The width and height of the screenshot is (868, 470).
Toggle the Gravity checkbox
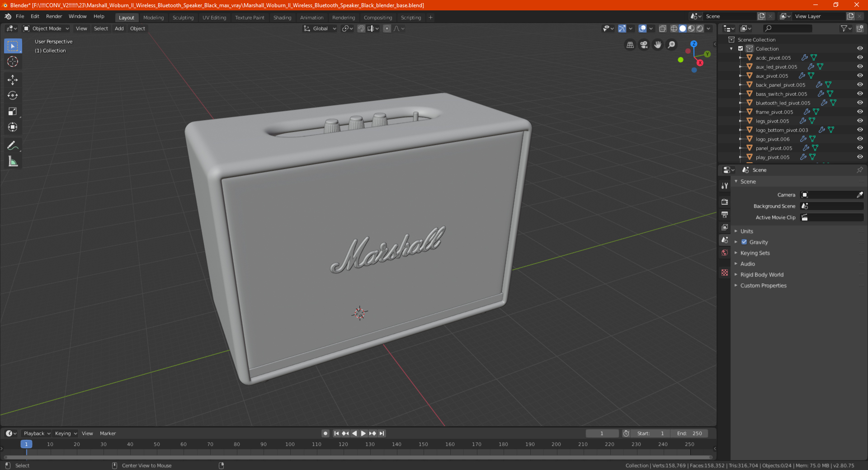(744, 242)
